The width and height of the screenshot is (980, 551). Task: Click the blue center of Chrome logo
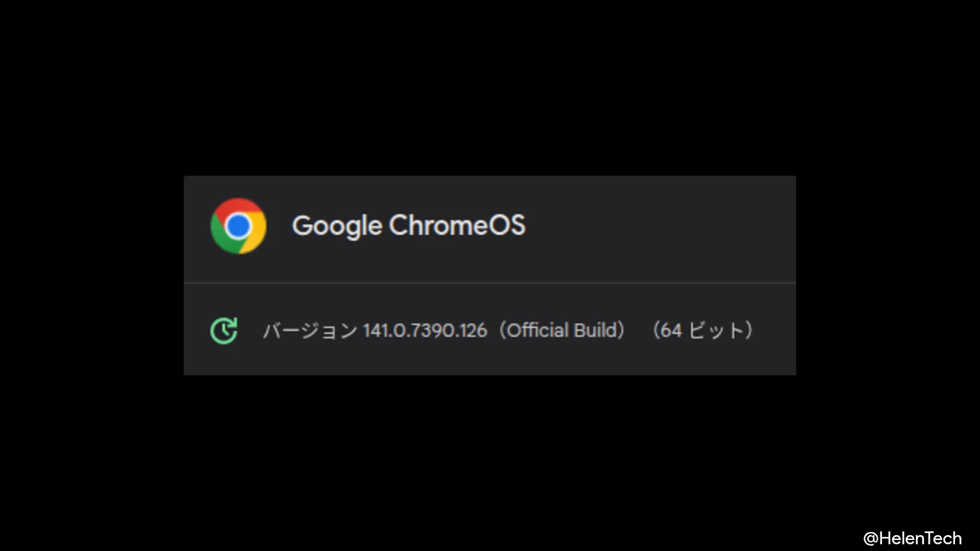coord(238,226)
